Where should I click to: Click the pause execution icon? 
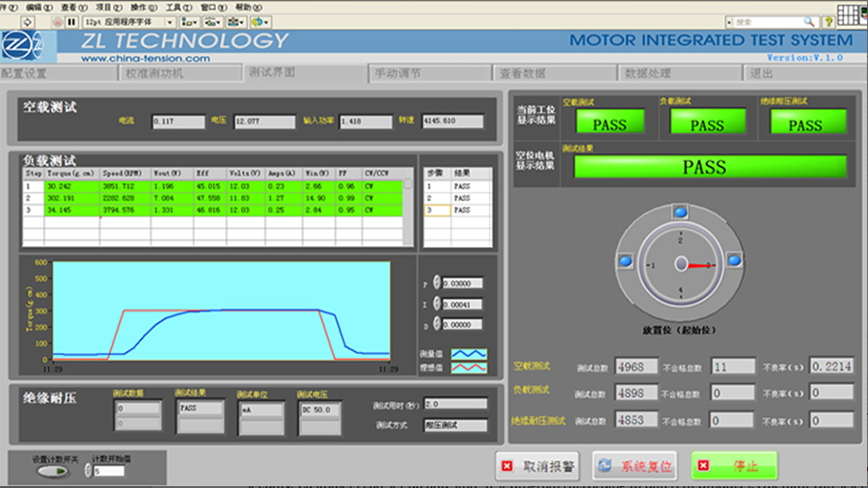click(71, 21)
